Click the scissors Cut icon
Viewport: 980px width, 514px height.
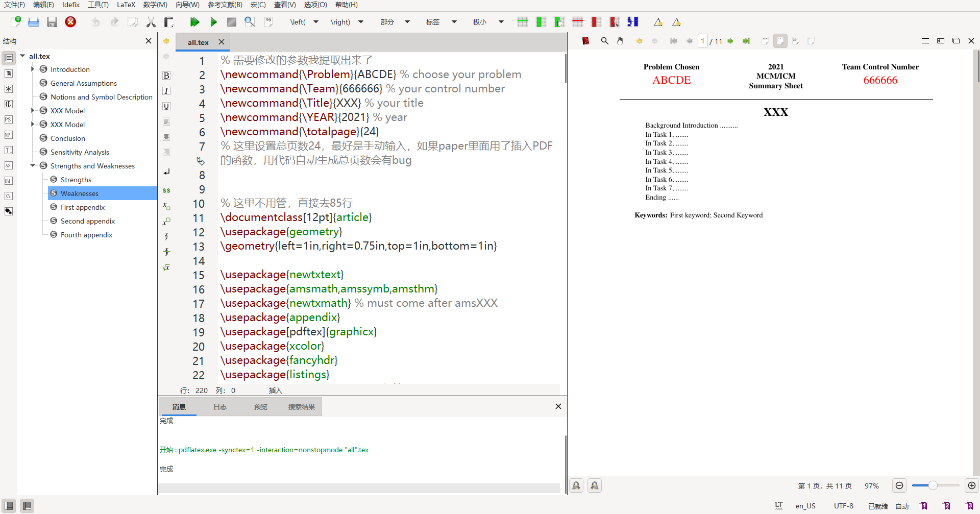pos(151,22)
